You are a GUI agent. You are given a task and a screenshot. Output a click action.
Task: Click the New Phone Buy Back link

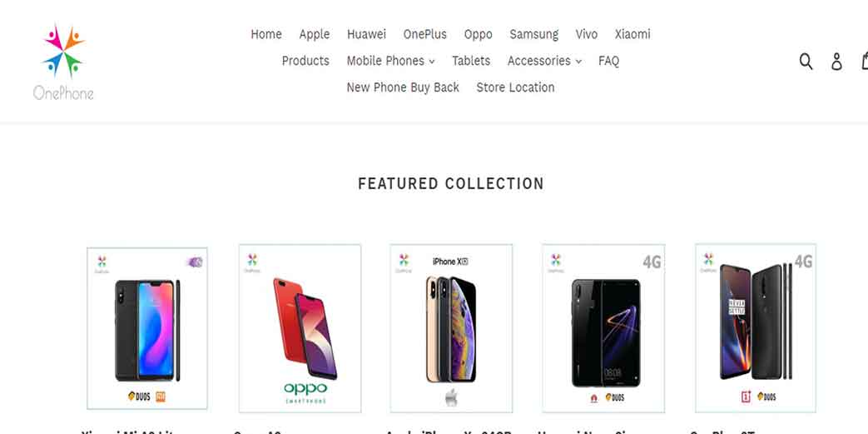click(x=403, y=87)
